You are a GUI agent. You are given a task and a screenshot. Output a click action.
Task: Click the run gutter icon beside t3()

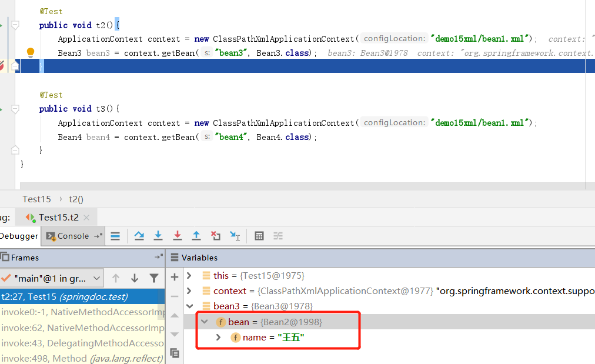(1, 109)
